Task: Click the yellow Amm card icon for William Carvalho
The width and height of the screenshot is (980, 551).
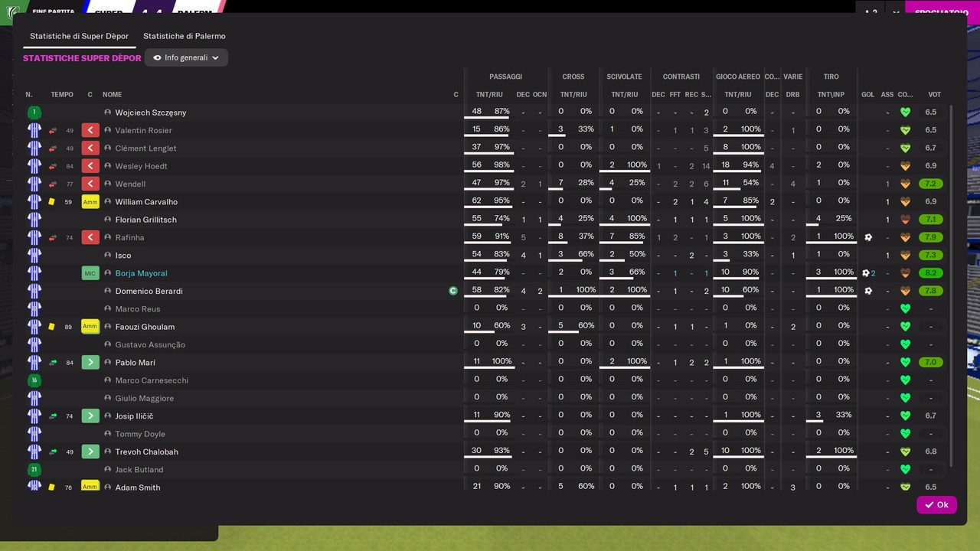Action: [x=90, y=201]
